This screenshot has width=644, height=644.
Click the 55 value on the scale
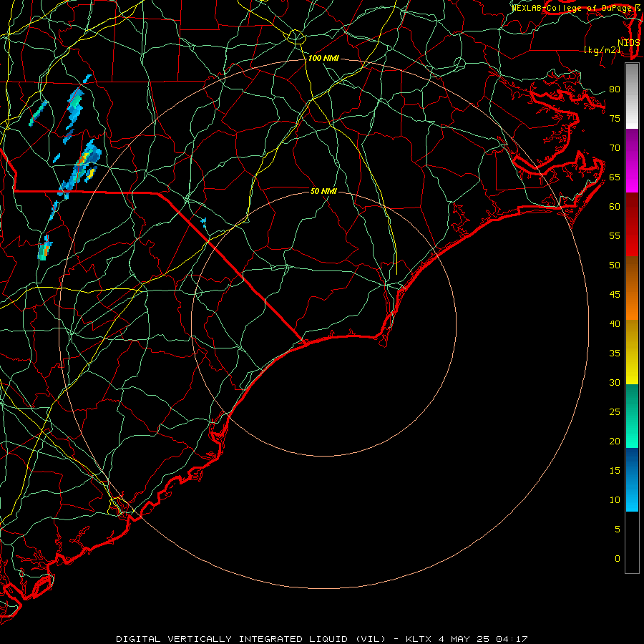pyautogui.click(x=615, y=235)
